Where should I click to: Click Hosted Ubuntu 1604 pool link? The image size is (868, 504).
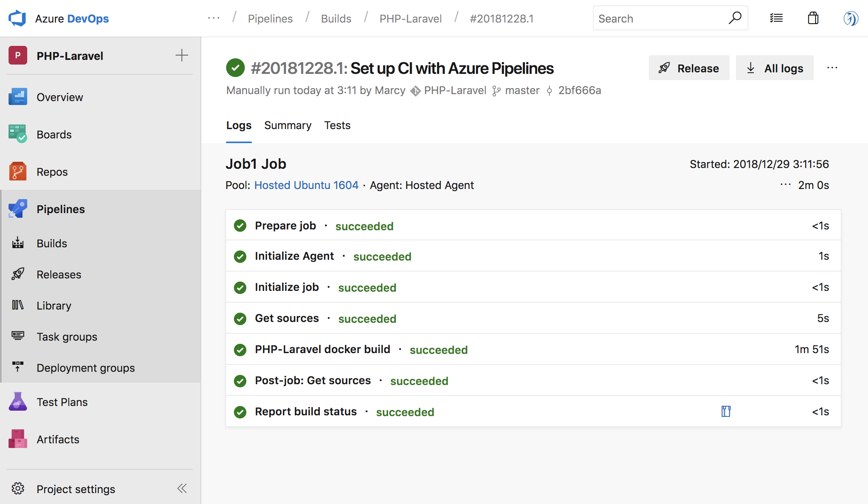(306, 185)
